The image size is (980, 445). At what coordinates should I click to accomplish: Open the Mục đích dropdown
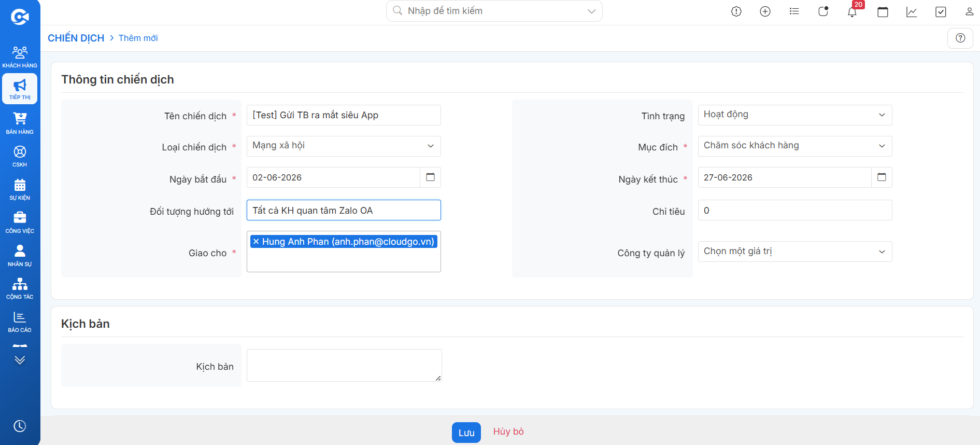pos(795,146)
